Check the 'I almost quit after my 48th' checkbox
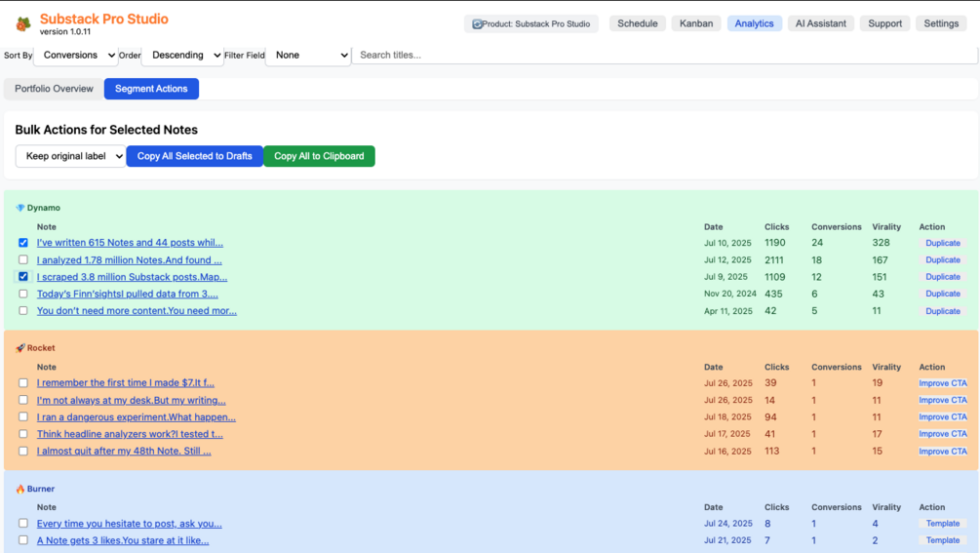 coord(23,452)
